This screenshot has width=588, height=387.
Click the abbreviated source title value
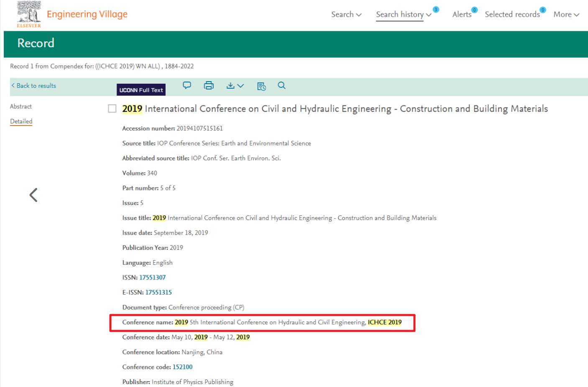click(236, 158)
